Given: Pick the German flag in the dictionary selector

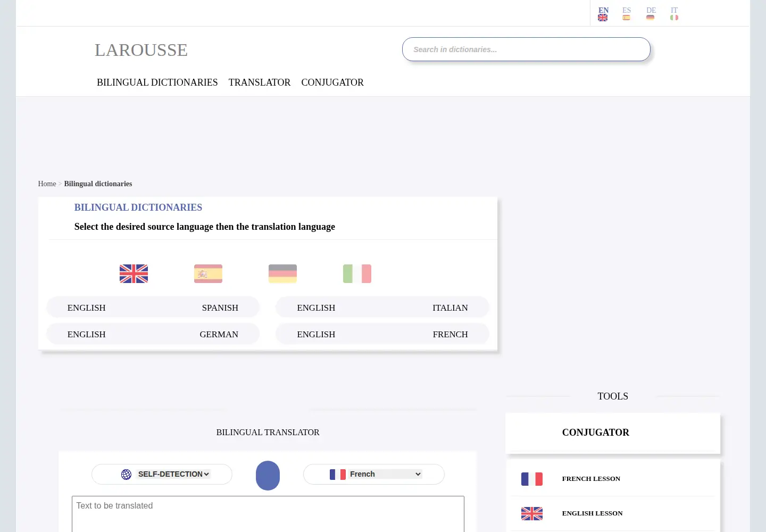Looking at the screenshot, I should pos(282,273).
